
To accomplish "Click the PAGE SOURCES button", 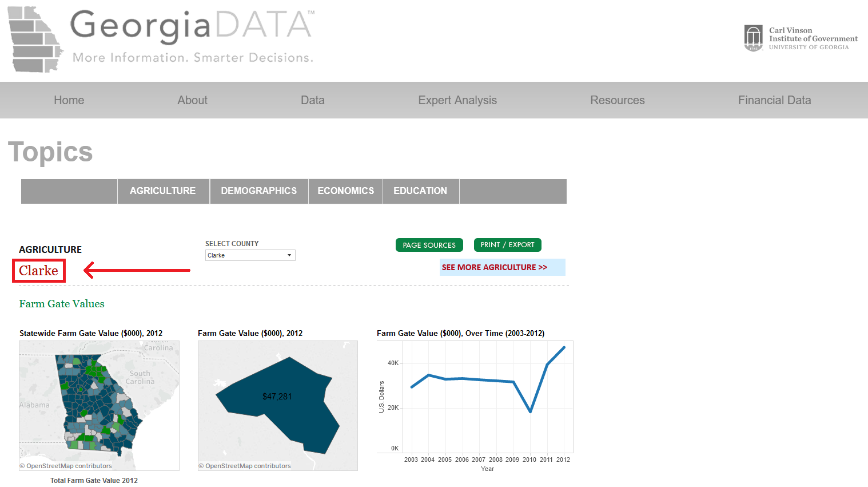I will point(429,245).
